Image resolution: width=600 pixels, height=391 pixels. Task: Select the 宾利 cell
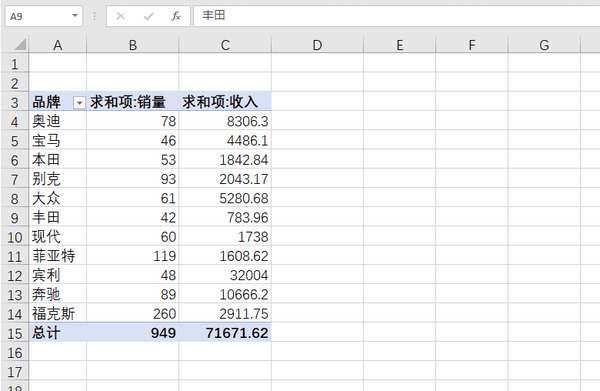(x=58, y=275)
